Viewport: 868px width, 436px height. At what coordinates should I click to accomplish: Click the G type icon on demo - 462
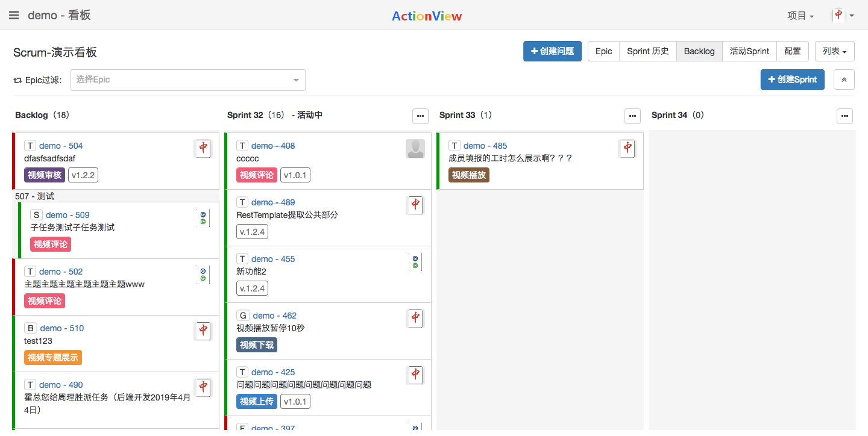pos(243,316)
